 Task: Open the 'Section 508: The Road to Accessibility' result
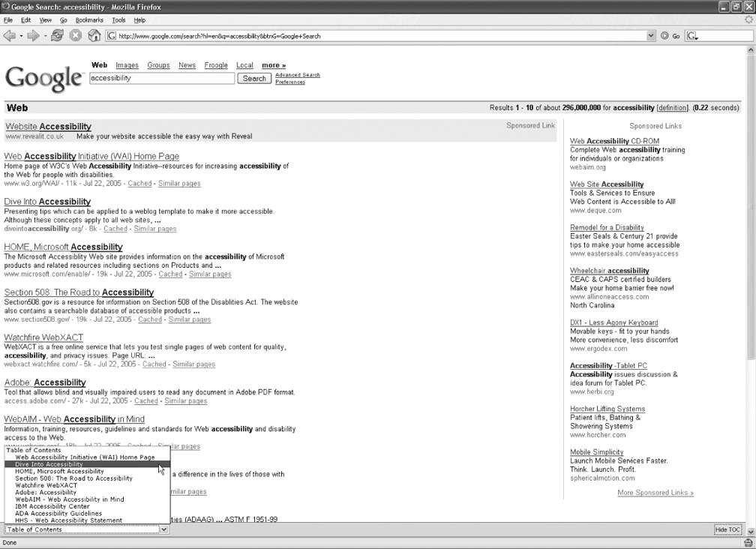[x=79, y=292]
